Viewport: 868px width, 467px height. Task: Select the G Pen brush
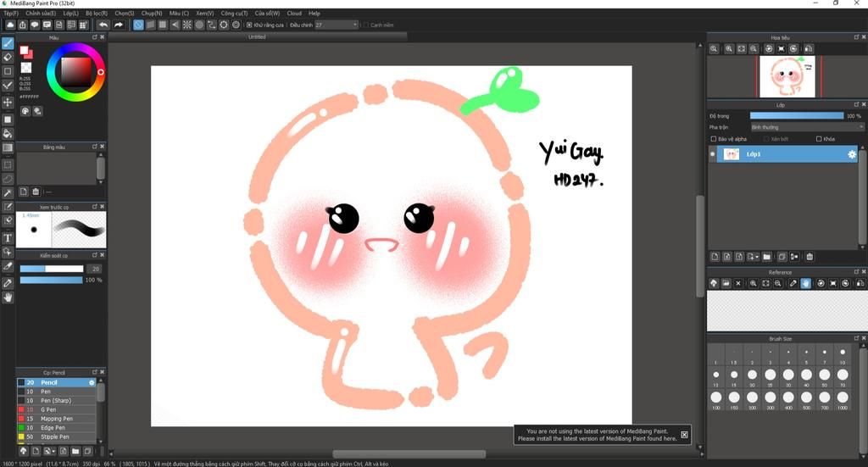point(57,410)
